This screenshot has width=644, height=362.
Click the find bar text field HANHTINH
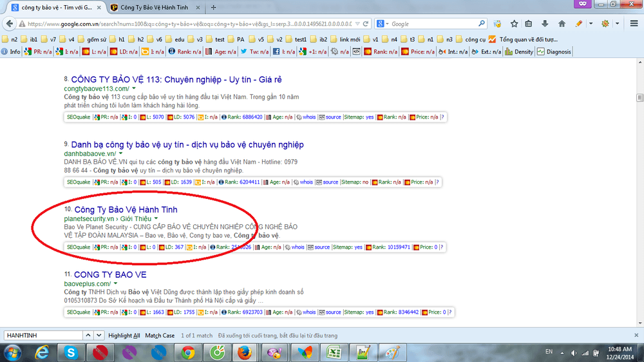43,336
